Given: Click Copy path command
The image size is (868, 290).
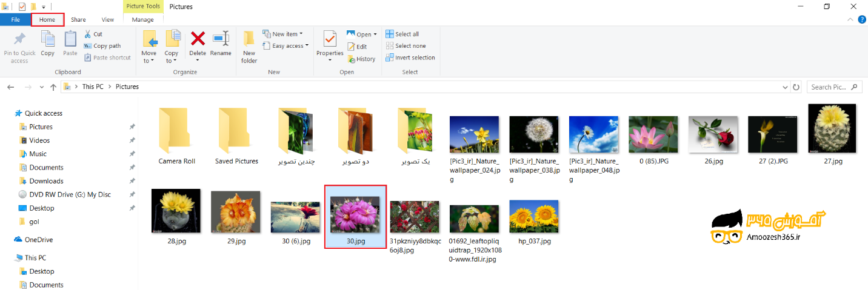Looking at the screenshot, I should [102, 46].
